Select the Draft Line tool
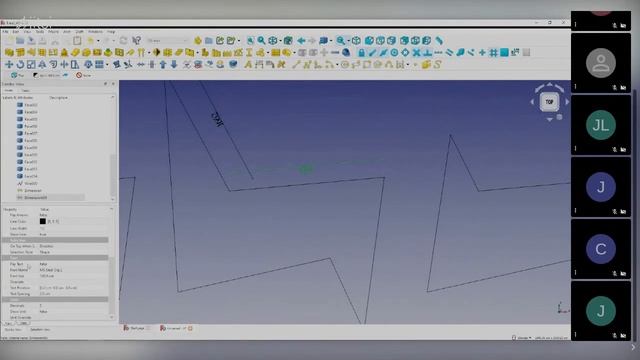This screenshot has height=360, width=640. tap(296, 64)
